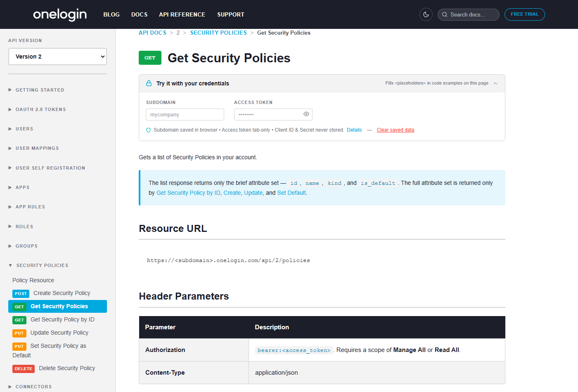578x392 pixels.
Task: Toggle dark mode moon icon
Action: 426,14
